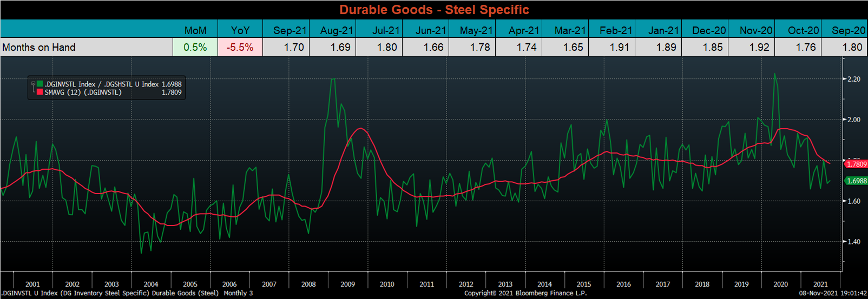
Task: Click the SMAVG (12) legend entry text
Action: coord(83,92)
